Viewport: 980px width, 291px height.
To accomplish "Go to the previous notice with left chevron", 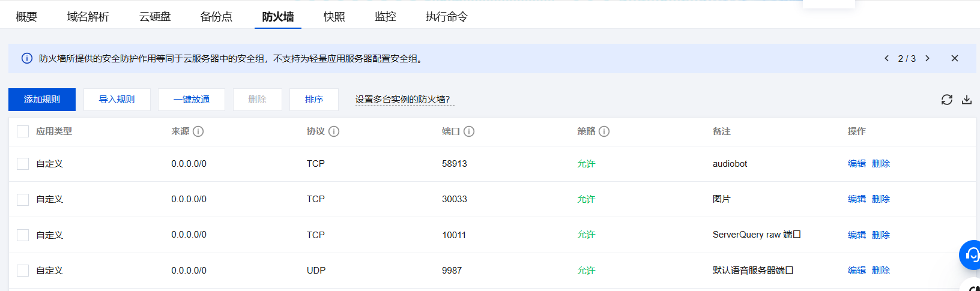I will 886,58.
